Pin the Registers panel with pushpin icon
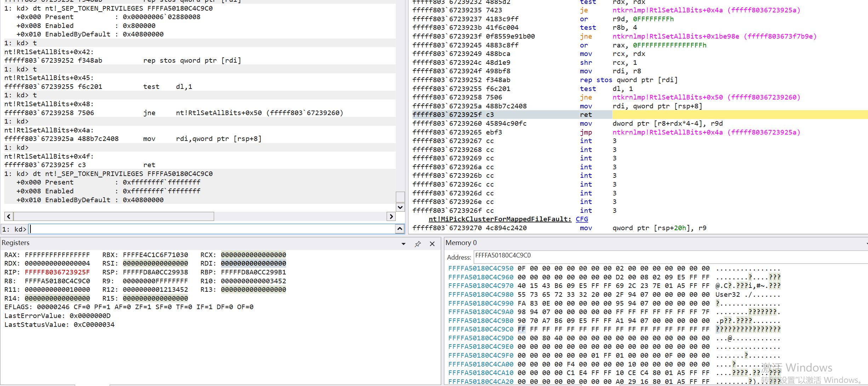Image resolution: width=868 pixels, height=386 pixels. point(418,244)
